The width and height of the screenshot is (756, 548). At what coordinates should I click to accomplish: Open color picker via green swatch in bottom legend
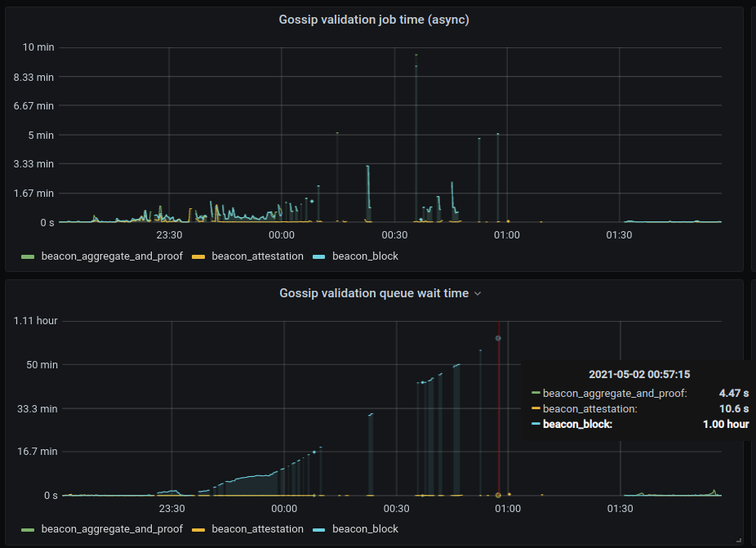pyautogui.click(x=27, y=528)
